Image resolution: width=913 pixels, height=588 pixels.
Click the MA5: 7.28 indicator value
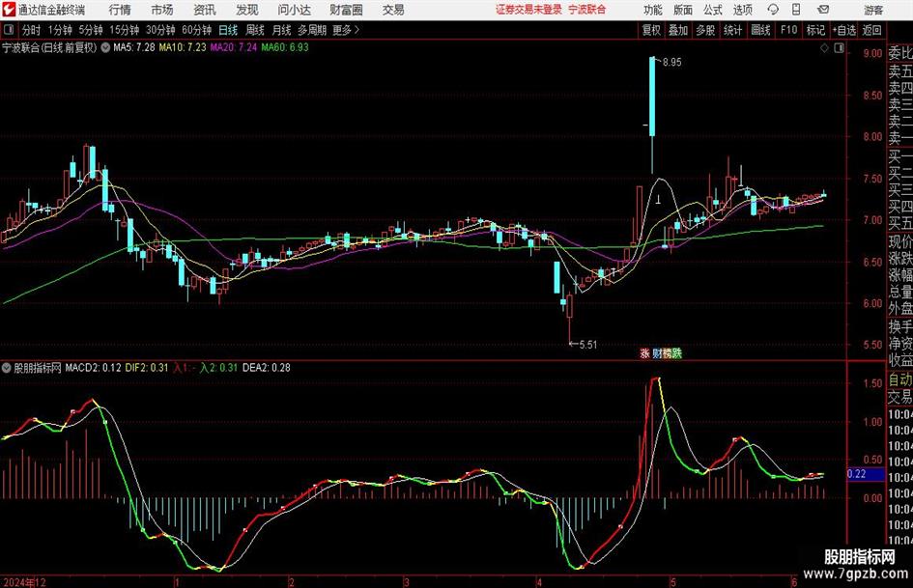[134, 47]
